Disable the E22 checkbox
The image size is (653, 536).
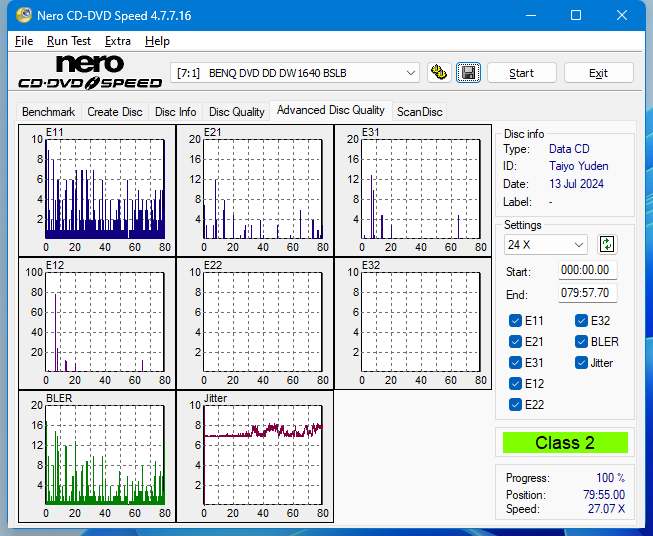pyautogui.click(x=515, y=404)
